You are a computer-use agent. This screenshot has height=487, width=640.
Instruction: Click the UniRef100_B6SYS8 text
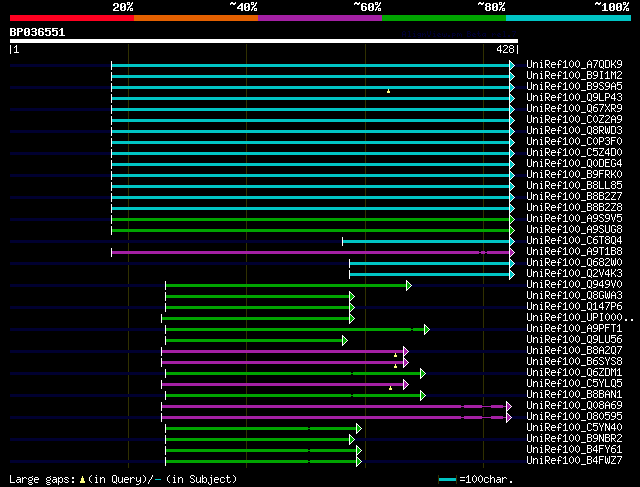click(574, 362)
